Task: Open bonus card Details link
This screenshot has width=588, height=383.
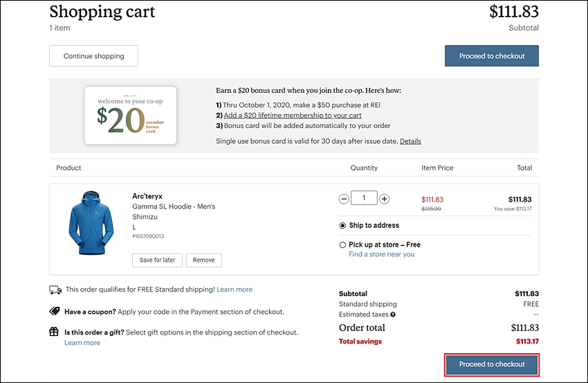Action: point(410,141)
